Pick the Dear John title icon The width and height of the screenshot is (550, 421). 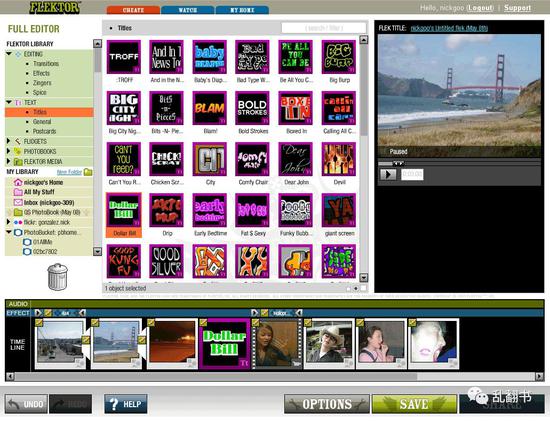tap(296, 159)
